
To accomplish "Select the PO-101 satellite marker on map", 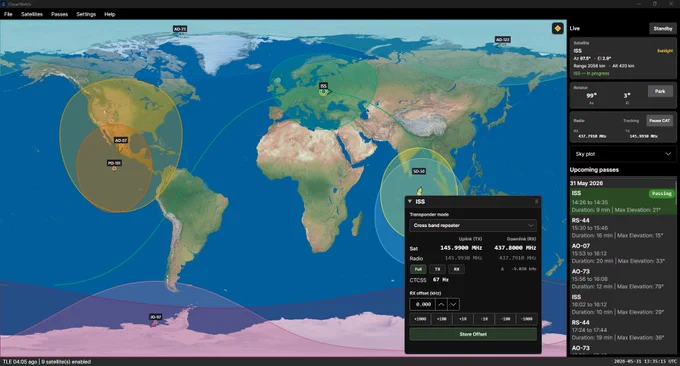I will pos(114,169).
